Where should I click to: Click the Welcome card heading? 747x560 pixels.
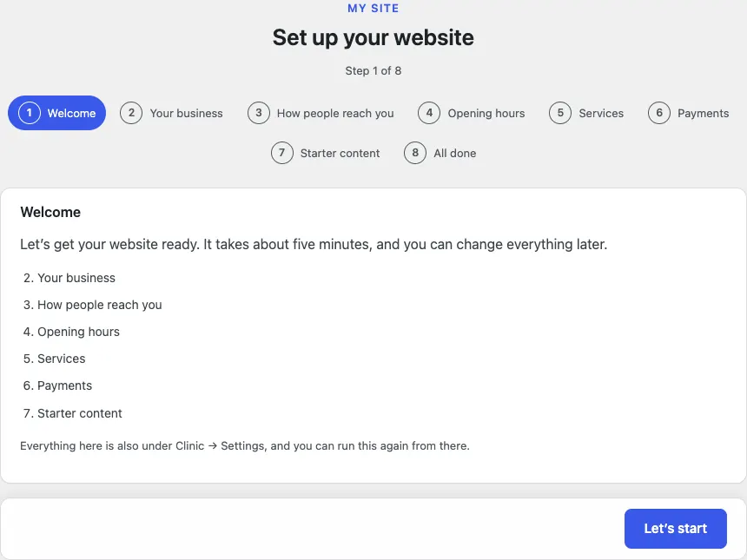pos(50,212)
